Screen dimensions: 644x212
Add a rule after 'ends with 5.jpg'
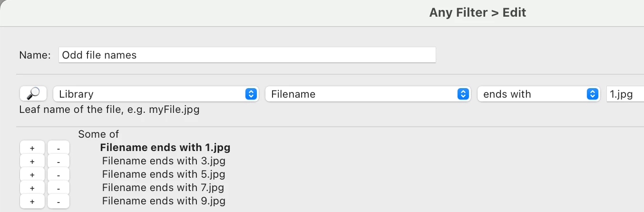[32, 175]
